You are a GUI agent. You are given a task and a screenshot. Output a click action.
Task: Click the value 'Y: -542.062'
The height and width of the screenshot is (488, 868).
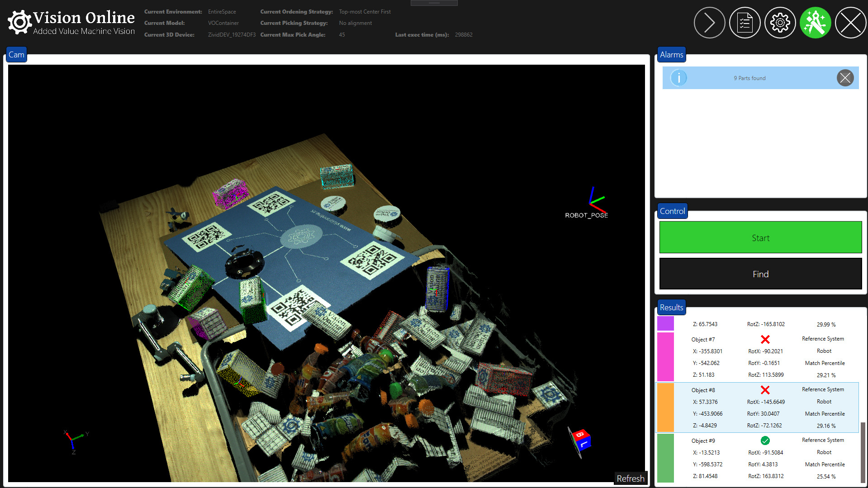coord(706,363)
